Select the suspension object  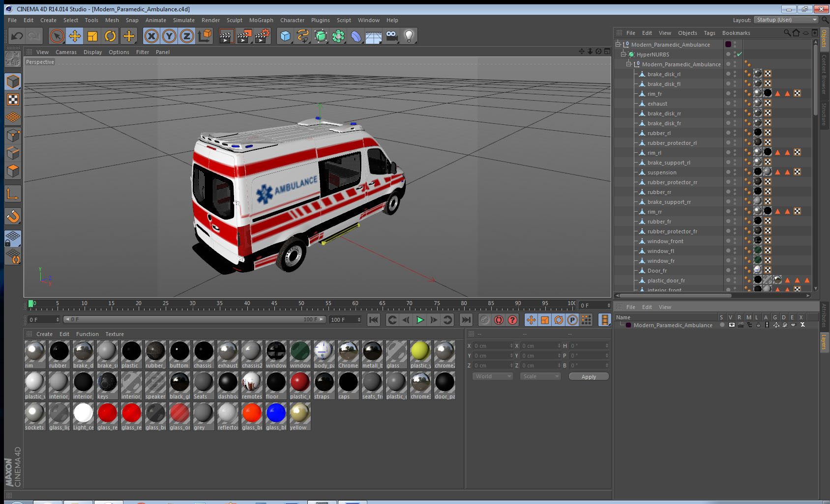pyautogui.click(x=662, y=172)
